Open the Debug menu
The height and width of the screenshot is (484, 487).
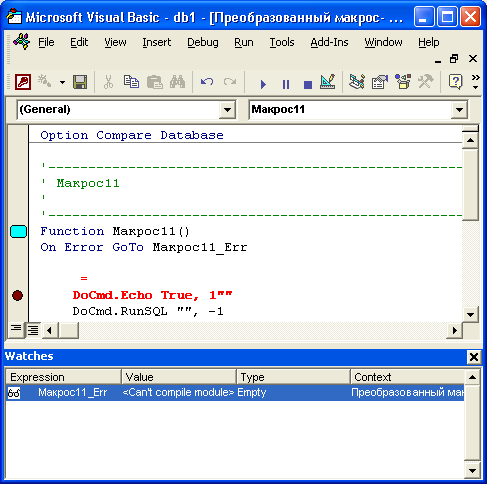(x=203, y=42)
